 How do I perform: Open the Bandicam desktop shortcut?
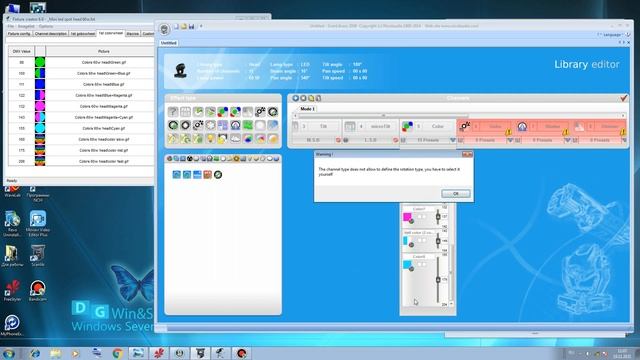(x=38, y=291)
